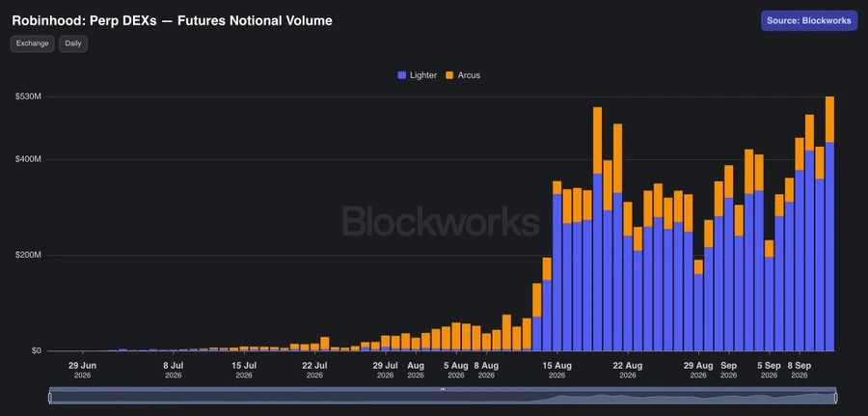The height and width of the screenshot is (416, 868).
Task: Click the bar above the 22 Aug tick
Action: [628, 276]
